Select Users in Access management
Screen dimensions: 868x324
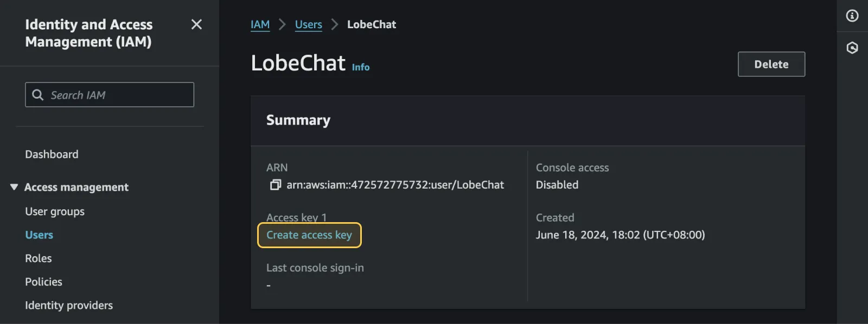tap(39, 235)
